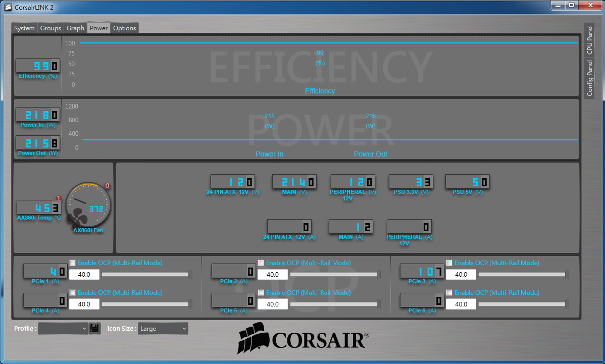Enable OCP checkbox for PCIe 3
This screenshot has height=364, width=605.
tap(449, 263)
